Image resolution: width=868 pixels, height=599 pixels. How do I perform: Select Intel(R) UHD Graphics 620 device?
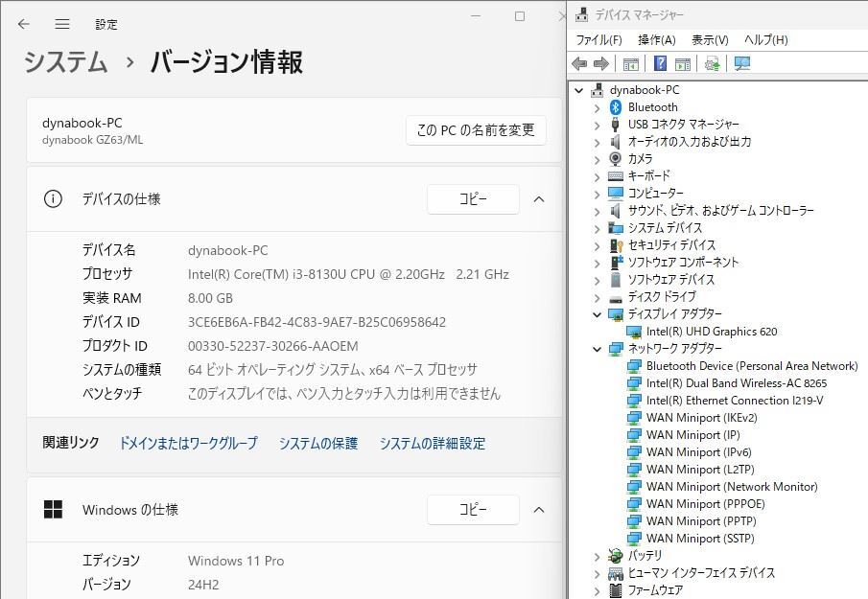coord(712,332)
